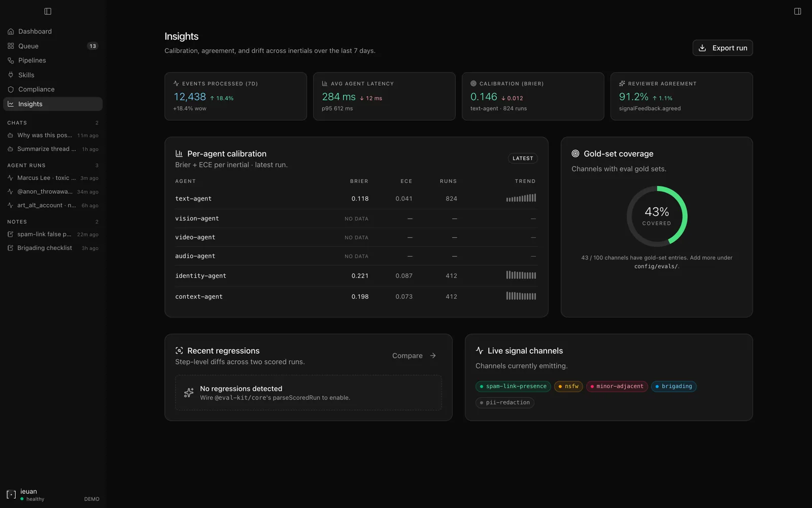Image resolution: width=812 pixels, height=508 pixels.
Task: Toggle the left sidebar panel icon
Action: pos(48,11)
